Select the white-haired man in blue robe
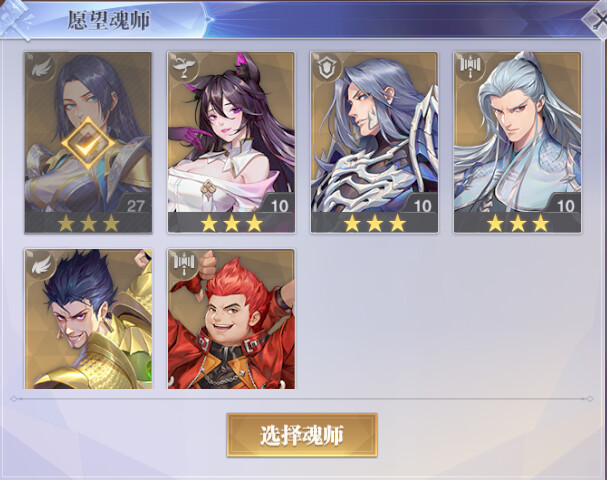 [518, 142]
